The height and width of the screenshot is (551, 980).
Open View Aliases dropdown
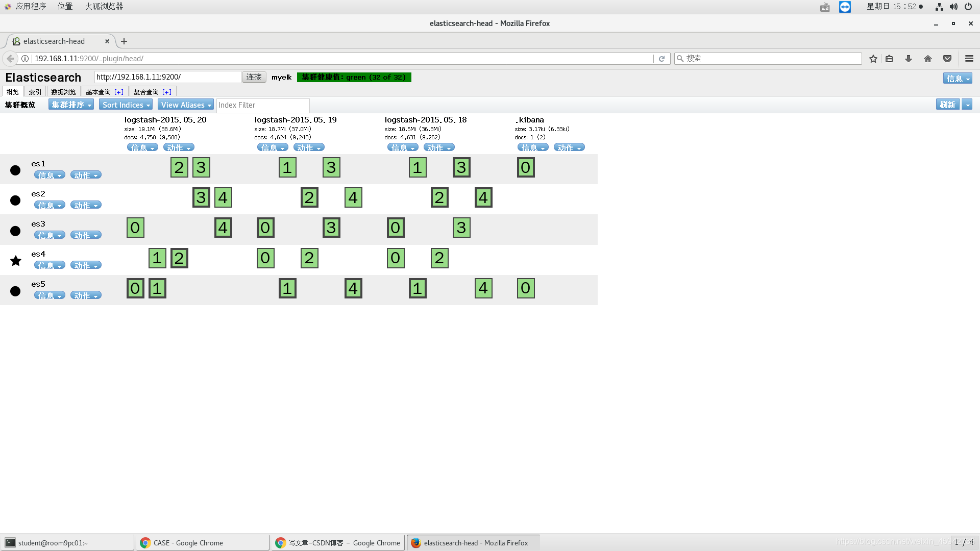pyautogui.click(x=185, y=104)
